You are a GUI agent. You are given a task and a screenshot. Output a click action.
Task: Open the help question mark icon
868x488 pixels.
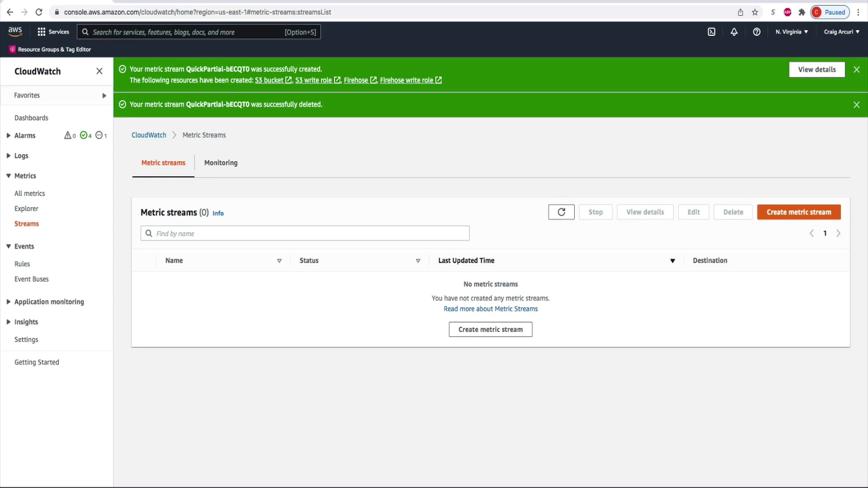756,32
